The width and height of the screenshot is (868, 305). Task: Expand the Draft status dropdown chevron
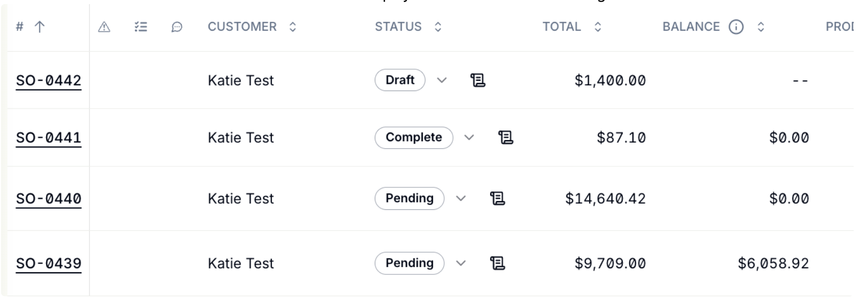442,80
